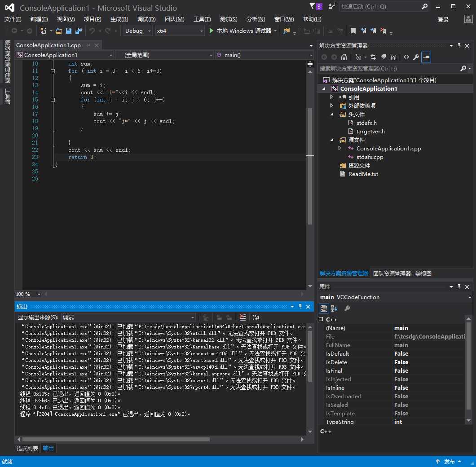Open the 显示输出来源 dropdown set to 调试
476x467 pixels.
pos(128,317)
